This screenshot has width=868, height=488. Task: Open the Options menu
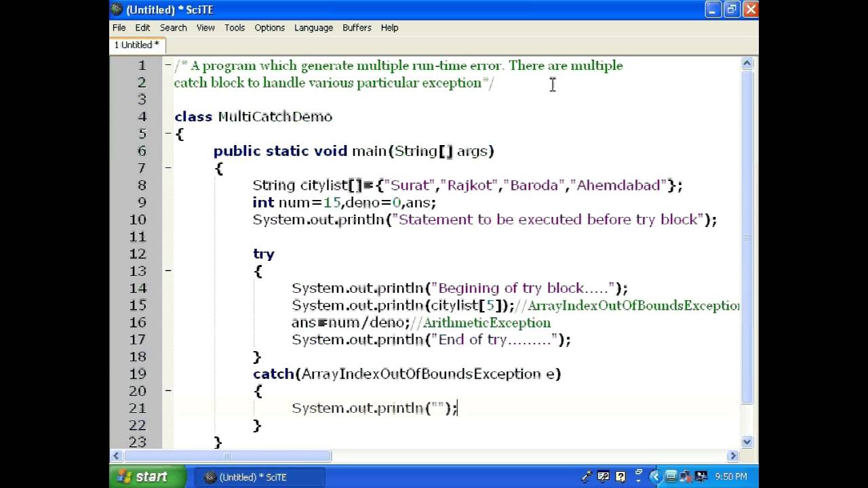(269, 28)
